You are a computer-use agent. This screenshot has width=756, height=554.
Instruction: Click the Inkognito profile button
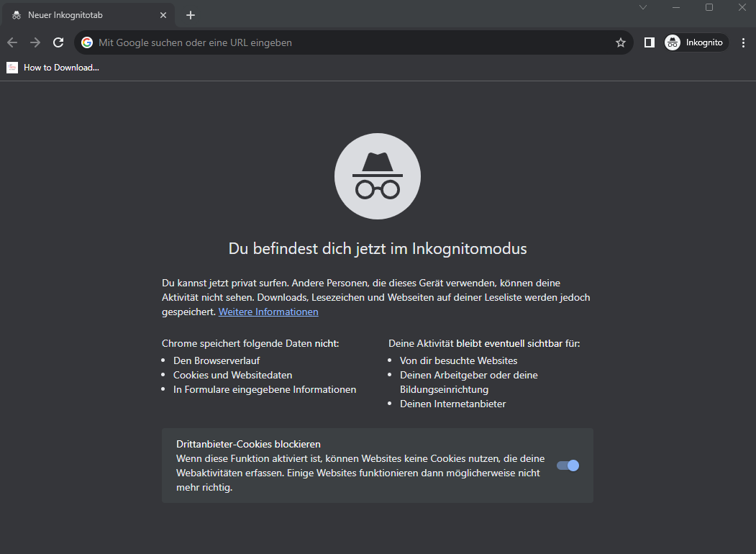[x=696, y=42]
